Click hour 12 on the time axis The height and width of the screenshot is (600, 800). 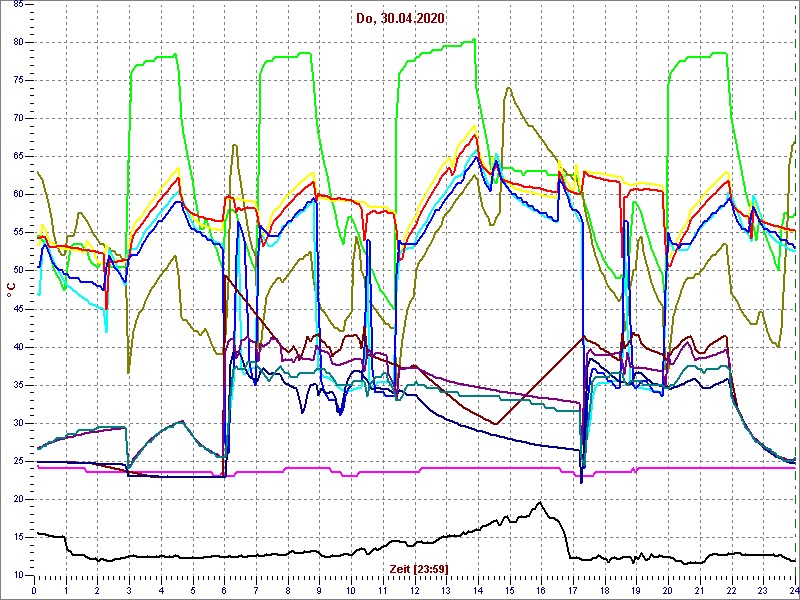click(x=414, y=592)
